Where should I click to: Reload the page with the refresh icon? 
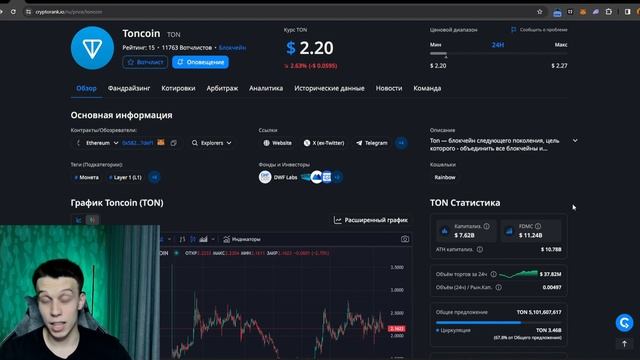[13, 12]
